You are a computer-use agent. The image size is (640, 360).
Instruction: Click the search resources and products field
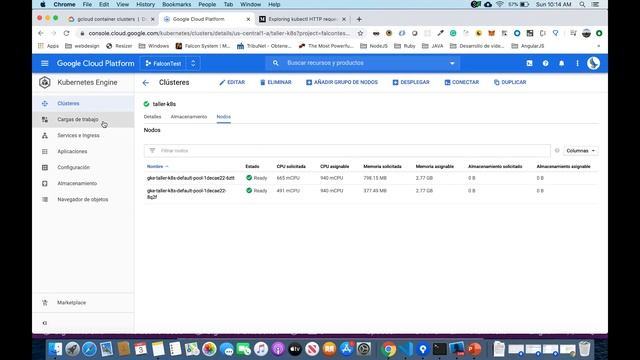tap(361, 63)
